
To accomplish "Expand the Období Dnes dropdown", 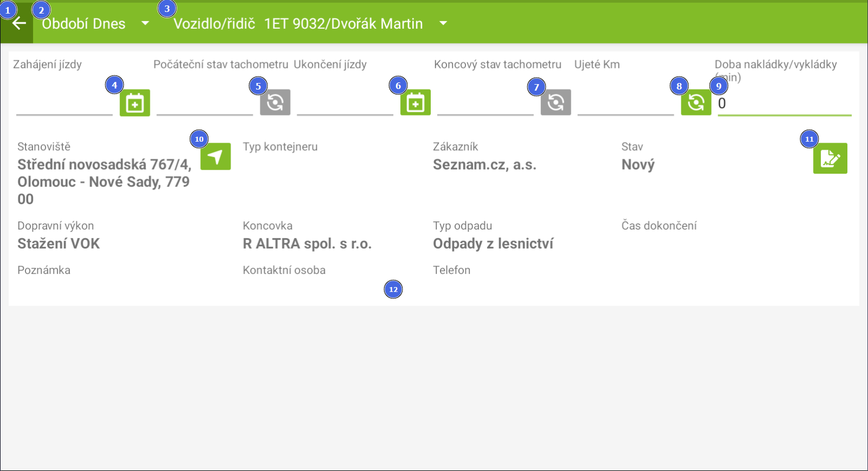I will [145, 23].
